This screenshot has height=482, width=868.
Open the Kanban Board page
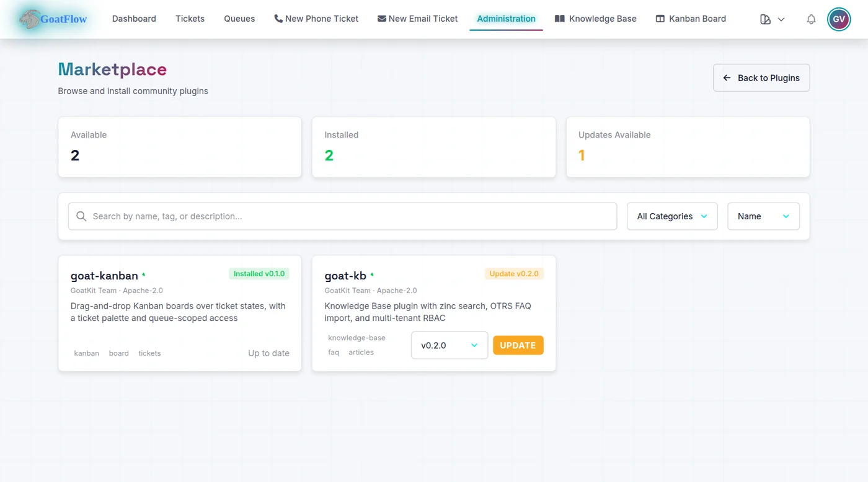point(691,19)
